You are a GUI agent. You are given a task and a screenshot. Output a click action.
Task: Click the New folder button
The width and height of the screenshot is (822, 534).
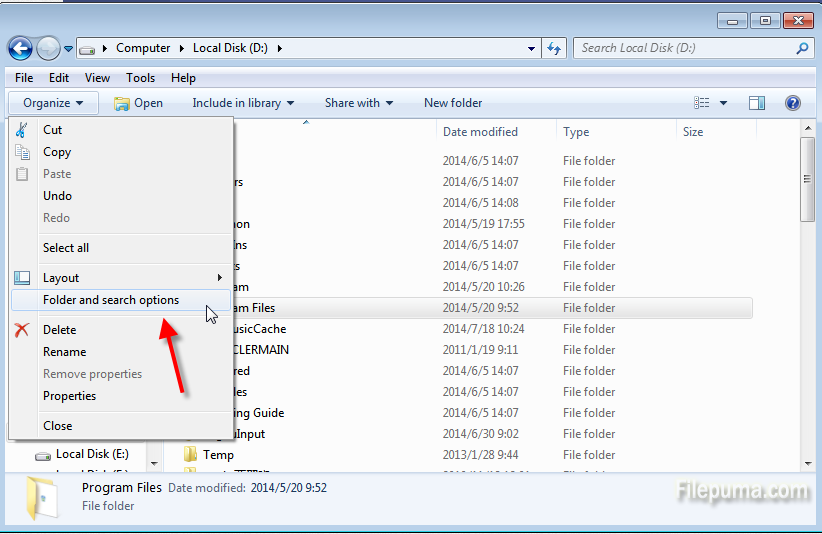click(453, 103)
